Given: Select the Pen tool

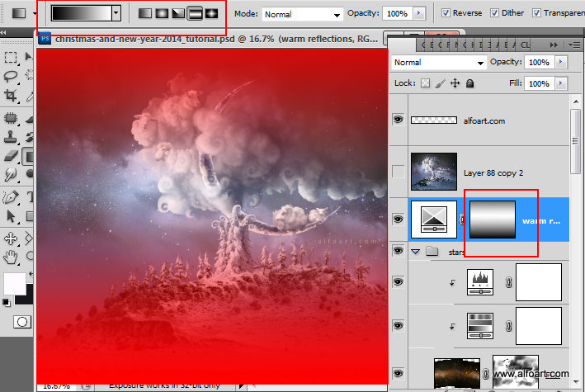Looking at the screenshot, I should (11, 198).
